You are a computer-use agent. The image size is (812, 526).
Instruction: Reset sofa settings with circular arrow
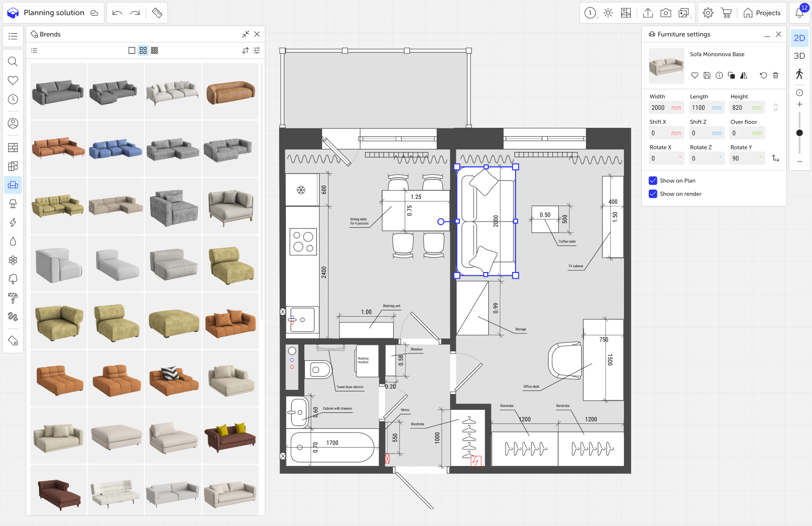pos(763,75)
